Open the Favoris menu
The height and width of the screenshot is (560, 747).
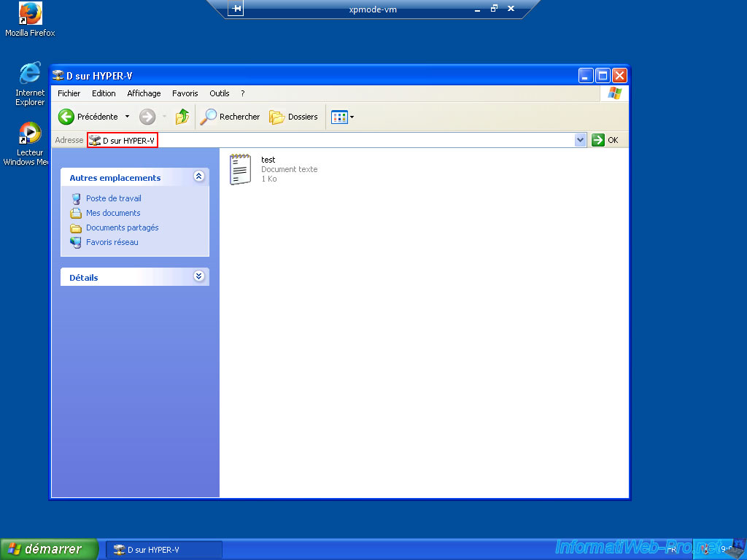coord(185,93)
